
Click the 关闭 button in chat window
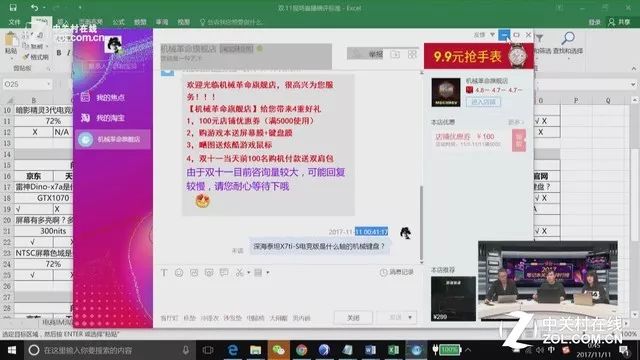pyautogui.click(x=353, y=318)
